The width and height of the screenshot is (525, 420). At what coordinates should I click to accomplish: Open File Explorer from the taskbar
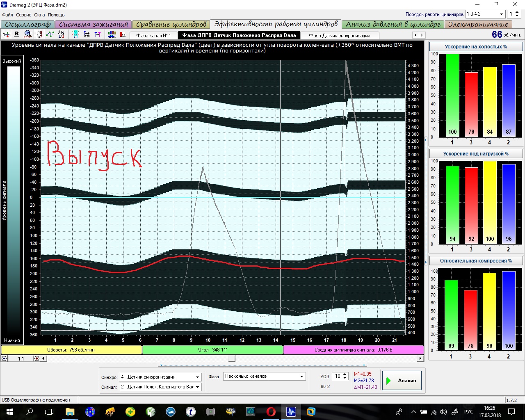(x=70, y=412)
